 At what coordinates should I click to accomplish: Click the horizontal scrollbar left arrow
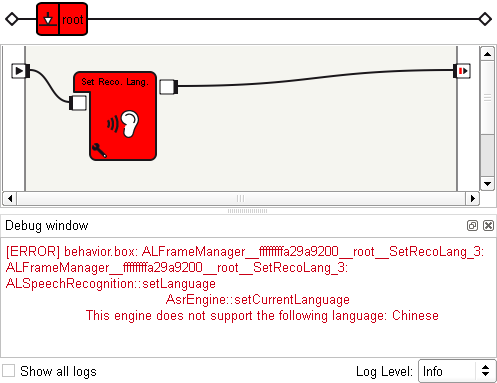pyautogui.click(x=10, y=198)
